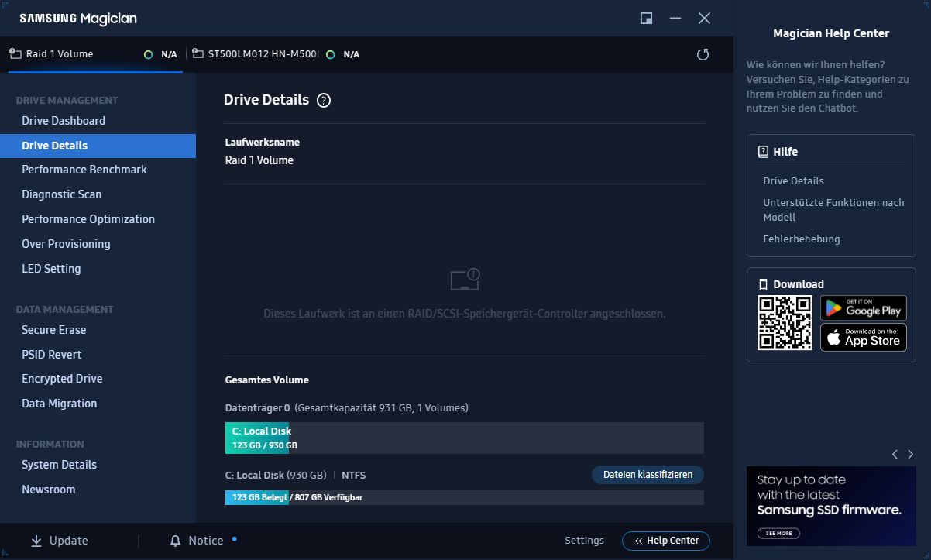Click the Raid 1 Volume drive name text

(x=259, y=160)
